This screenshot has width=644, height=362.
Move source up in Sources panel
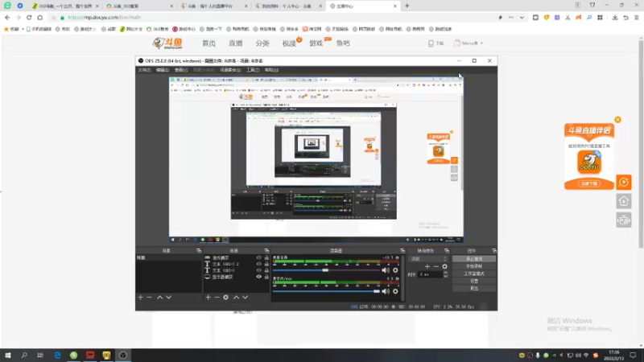tap(236, 297)
